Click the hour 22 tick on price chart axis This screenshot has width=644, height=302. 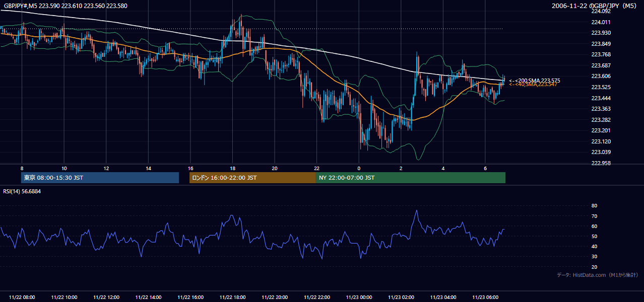pos(316,168)
